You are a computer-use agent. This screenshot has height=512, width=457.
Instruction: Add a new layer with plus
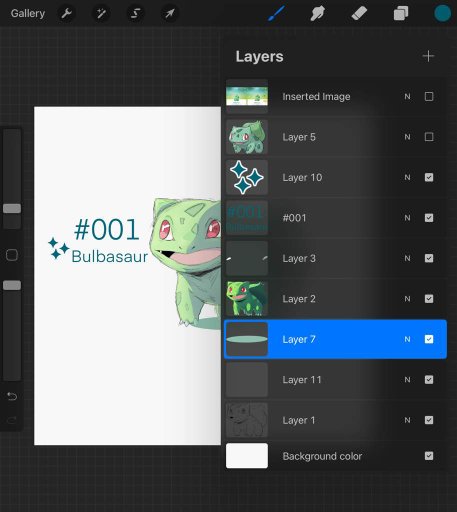428,56
